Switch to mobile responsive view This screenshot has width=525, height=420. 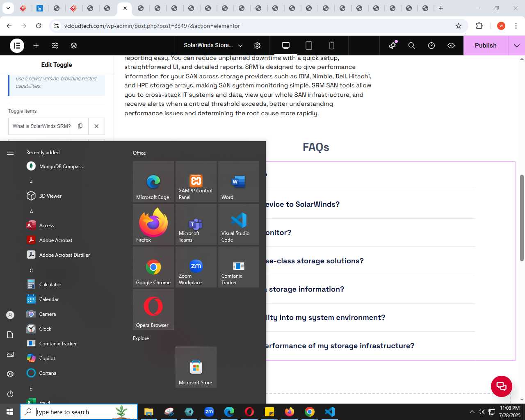pos(332,46)
